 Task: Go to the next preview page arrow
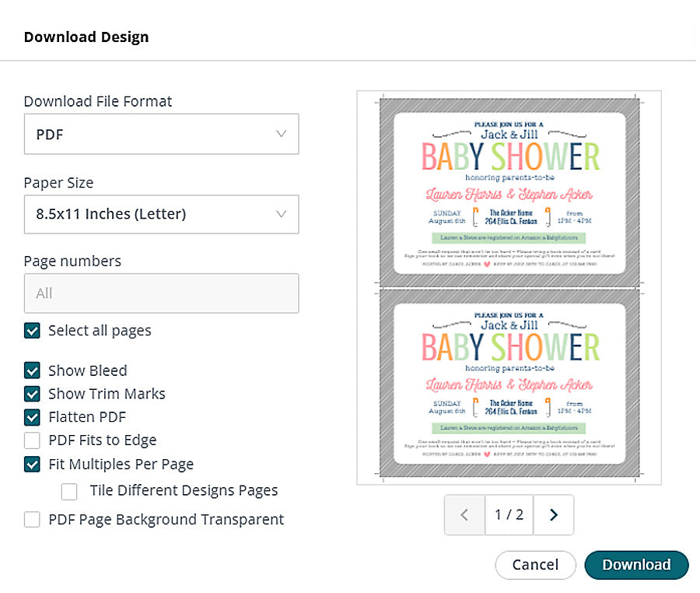click(x=554, y=515)
